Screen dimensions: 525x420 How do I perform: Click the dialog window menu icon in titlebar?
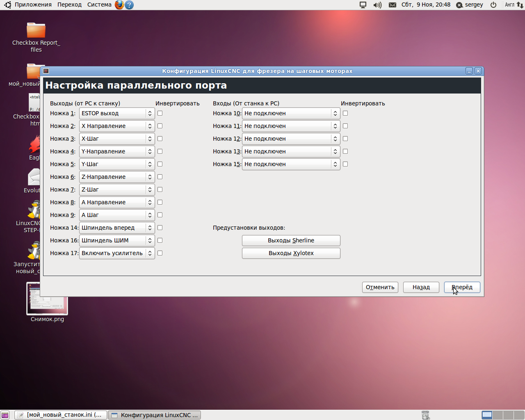click(x=46, y=71)
